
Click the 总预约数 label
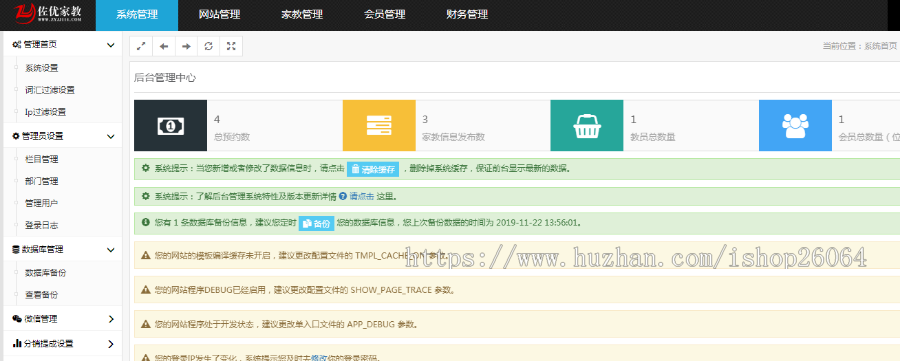click(232, 137)
